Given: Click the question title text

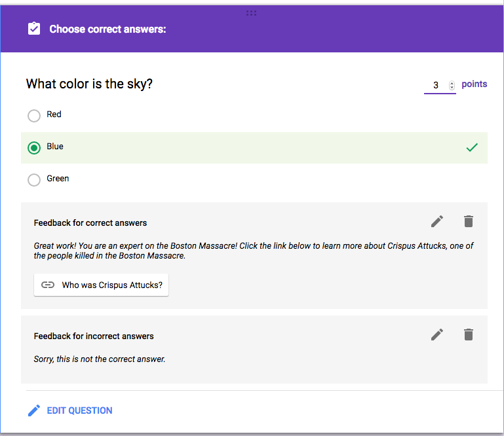Looking at the screenshot, I should click(x=89, y=84).
